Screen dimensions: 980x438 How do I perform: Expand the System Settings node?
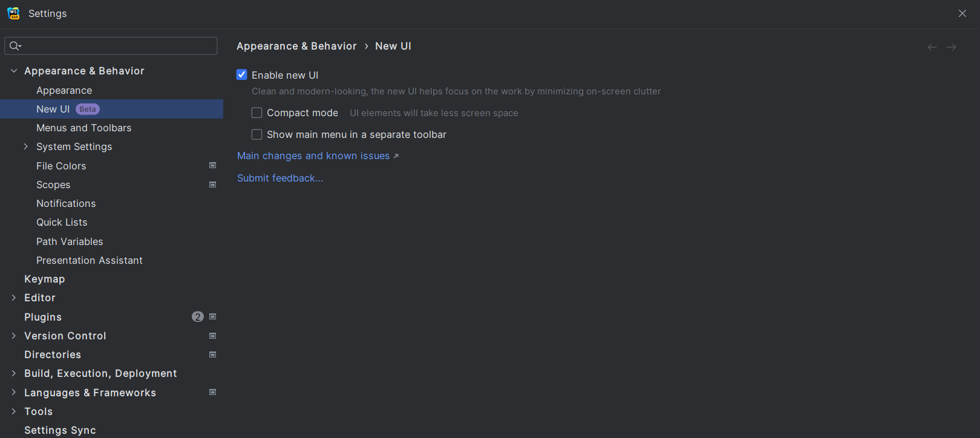click(x=26, y=146)
